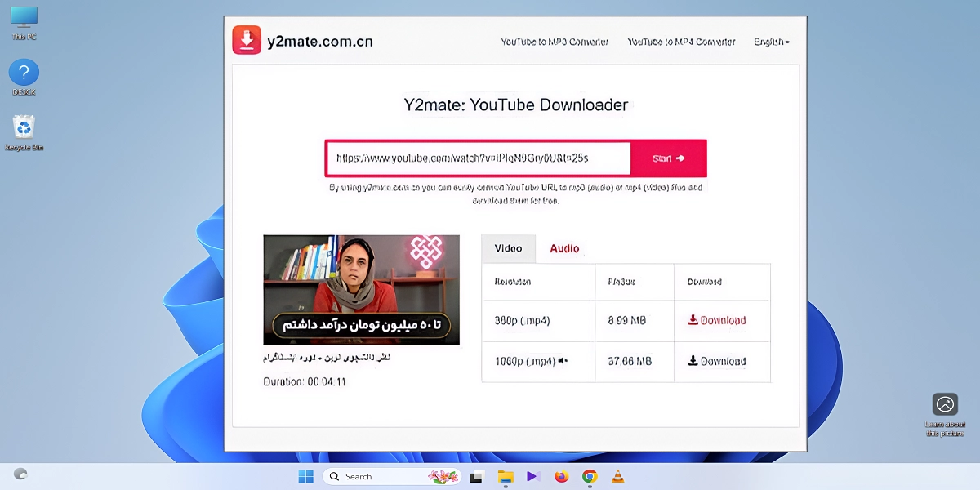Viewport: 980px width, 490px height.
Task: Click the Download column header
Action: click(x=705, y=282)
